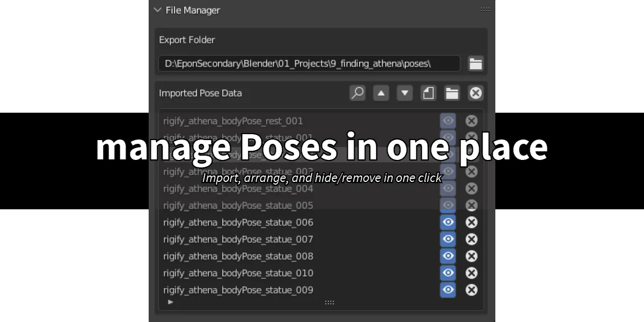Toggle visibility of statue_009 pose
The image size is (644, 322).
click(448, 290)
